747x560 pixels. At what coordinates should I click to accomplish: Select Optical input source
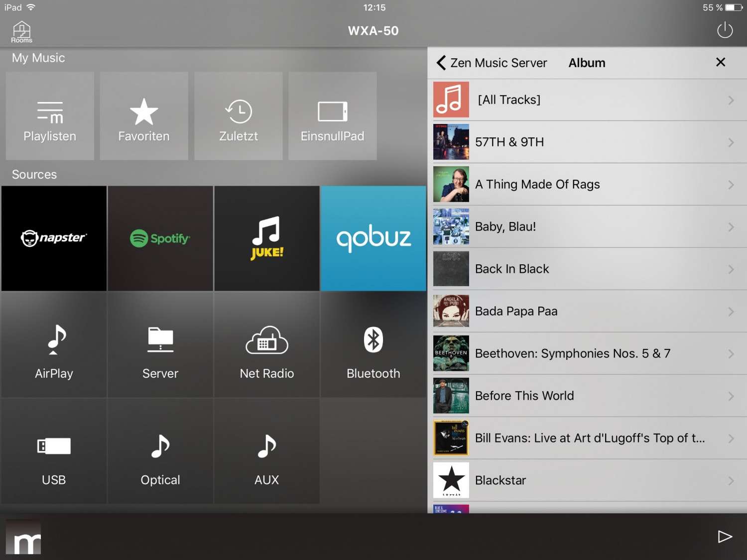[x=160, y=451]
